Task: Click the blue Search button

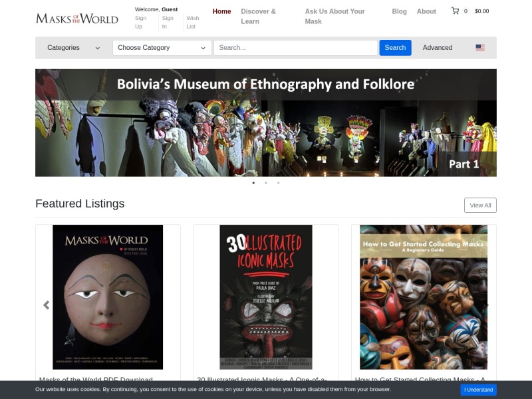Action: coord(395,48)
